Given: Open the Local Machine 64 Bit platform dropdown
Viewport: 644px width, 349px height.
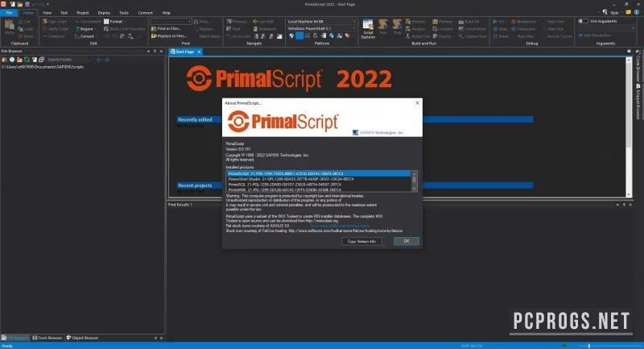Looking at the screenshot, I should (321, 22).
